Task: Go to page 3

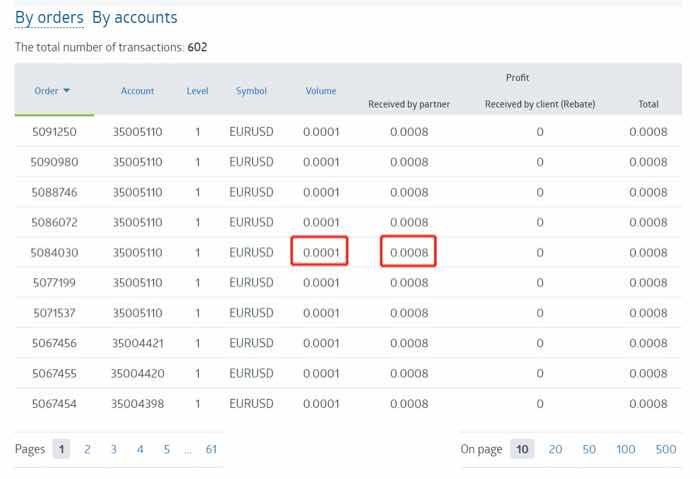Action: click(x=113, y=449)
